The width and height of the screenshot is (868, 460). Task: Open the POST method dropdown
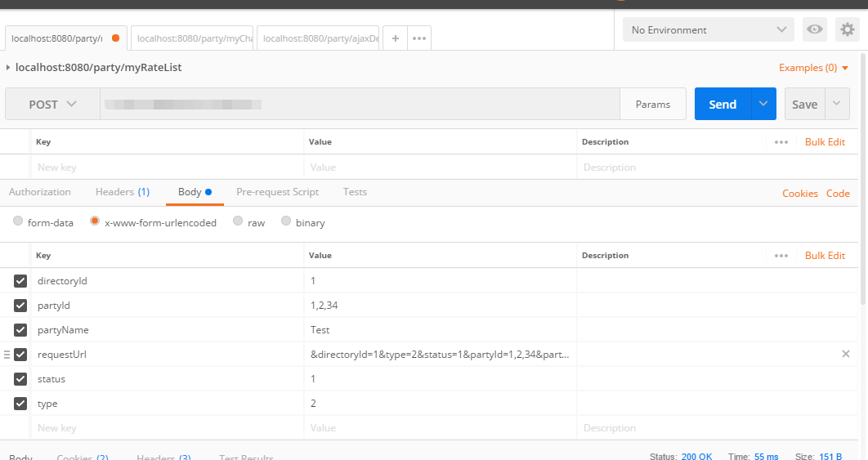(x=52, y=104)
